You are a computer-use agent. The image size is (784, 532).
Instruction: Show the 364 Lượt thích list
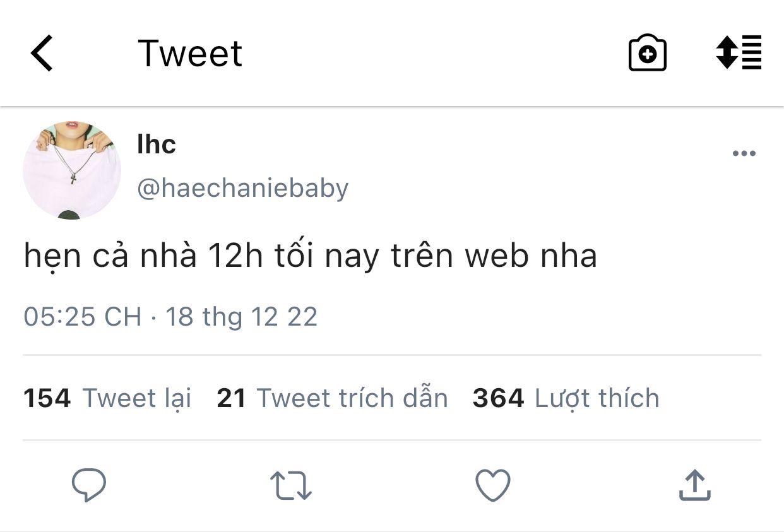pos(566,398)
